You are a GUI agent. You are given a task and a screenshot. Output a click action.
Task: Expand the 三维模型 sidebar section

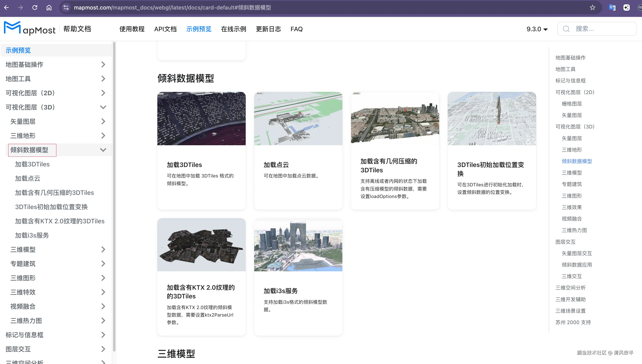(103, 250)
